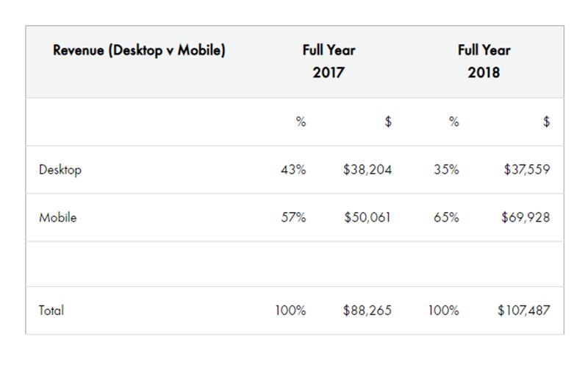The height and width of the screenshot is (368, 588).
Task: Click the % subheader under Full Year 2017
Action: 301,122
